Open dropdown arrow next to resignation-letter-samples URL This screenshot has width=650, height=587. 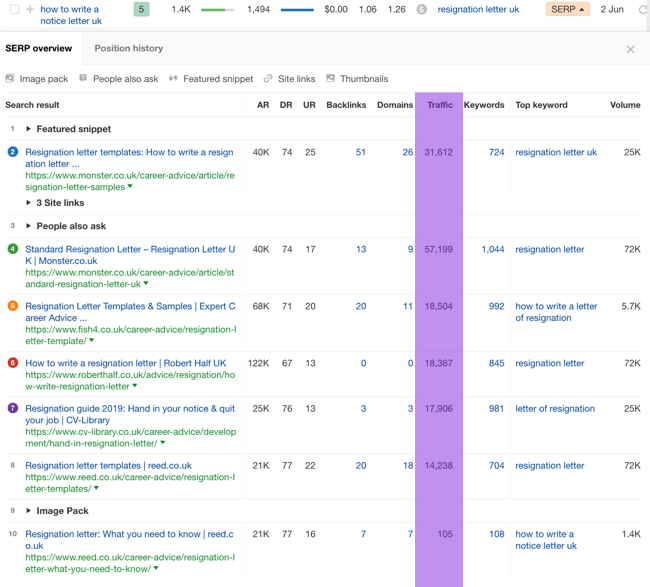(130, 187)
